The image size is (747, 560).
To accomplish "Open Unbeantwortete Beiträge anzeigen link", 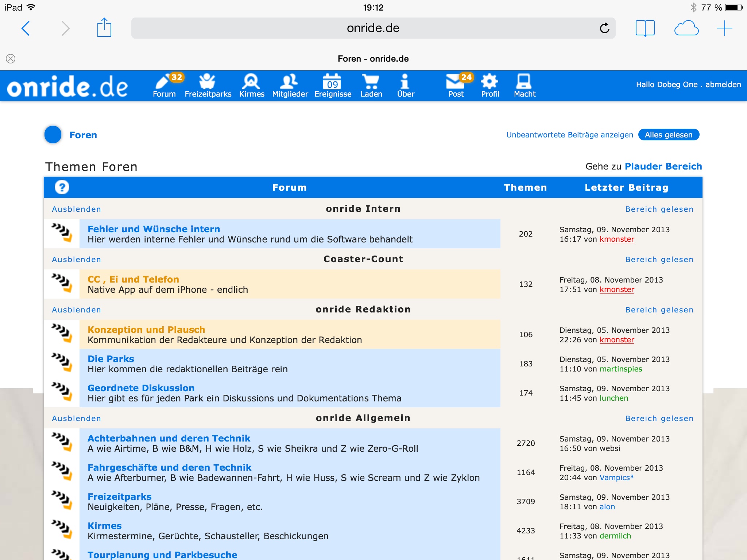I will point(569,135).
